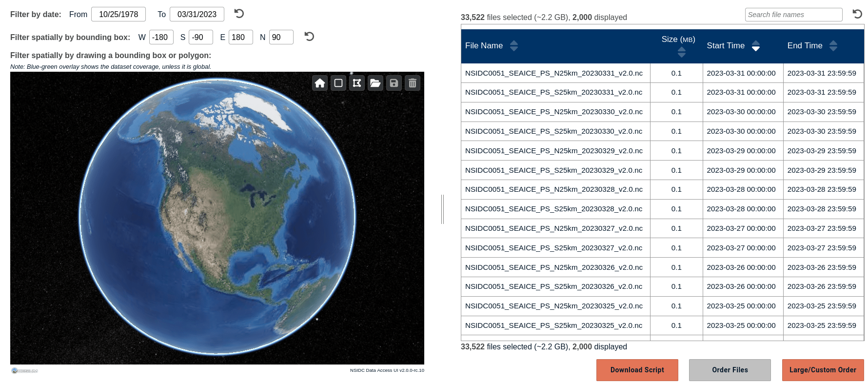Sort the table by File Name

tap(514, 46)
